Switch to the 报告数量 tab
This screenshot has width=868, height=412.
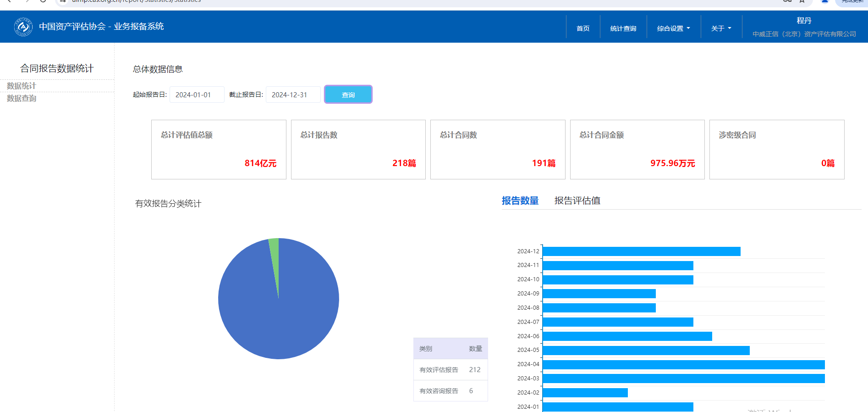click(x=520, y=200)
